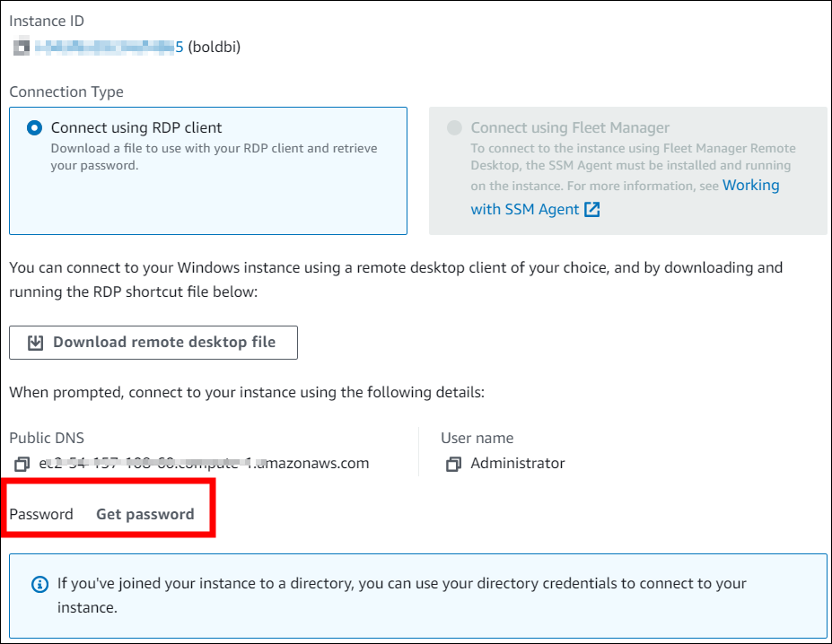Click the info icon in the directory notice
The image size is (832, 644).
click(x=39, y=584)
